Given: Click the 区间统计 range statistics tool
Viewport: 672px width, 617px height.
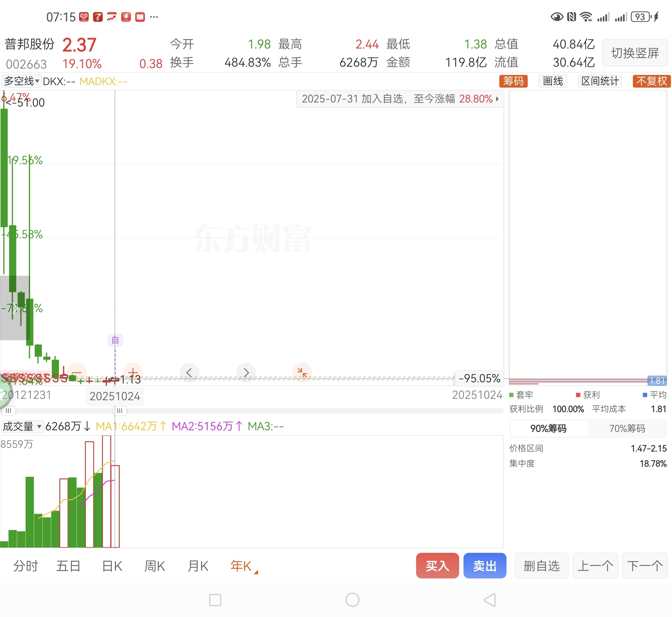Looking at the screenshot, I should click(600, 81).
